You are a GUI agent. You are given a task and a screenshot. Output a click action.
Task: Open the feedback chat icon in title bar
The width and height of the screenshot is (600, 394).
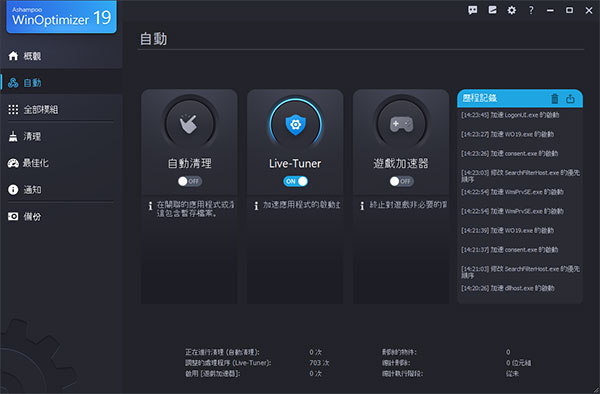coord(473,10)
